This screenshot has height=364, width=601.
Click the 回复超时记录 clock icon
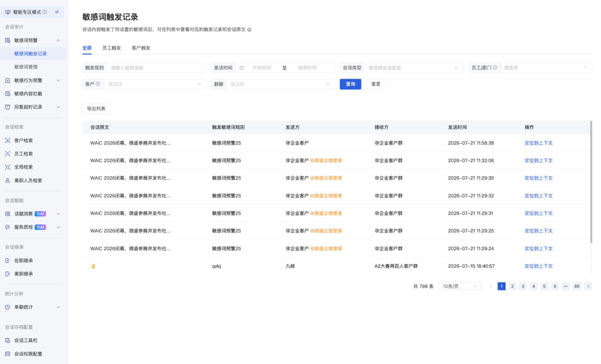(x=8, y=107)
